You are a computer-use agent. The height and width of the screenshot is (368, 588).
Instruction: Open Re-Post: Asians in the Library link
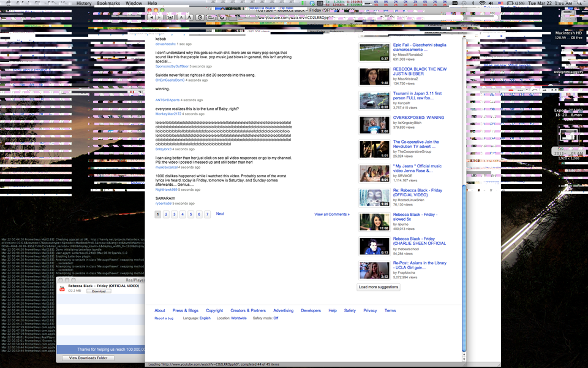tap(420, 265)
